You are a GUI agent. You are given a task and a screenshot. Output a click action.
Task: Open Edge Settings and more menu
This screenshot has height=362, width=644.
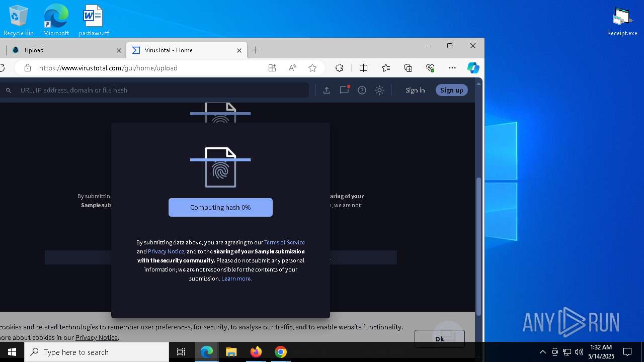click(x=452, y=68)
